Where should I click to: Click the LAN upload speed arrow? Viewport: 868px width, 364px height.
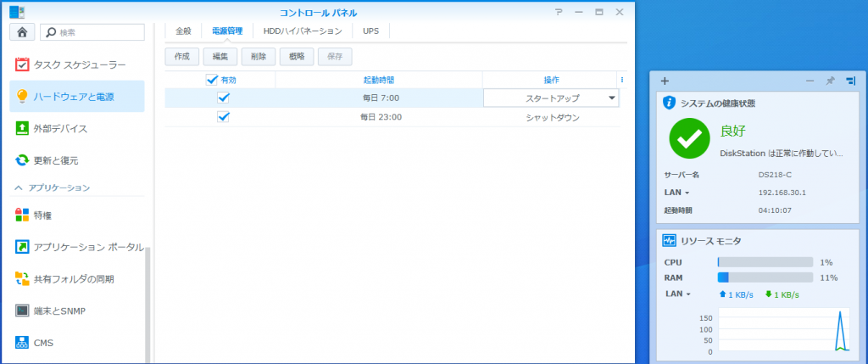coord(722,294)
